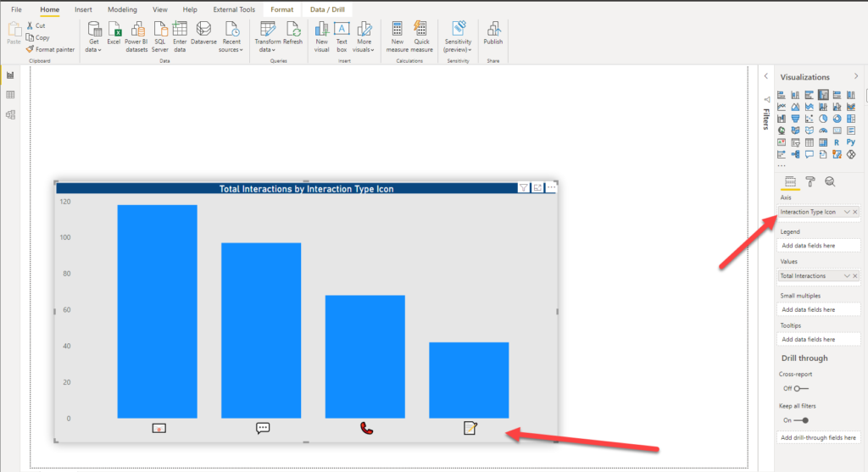This screenshot has width=868, height=472.
Task: Expand the Filters pane
Action: tap(766, 76)
